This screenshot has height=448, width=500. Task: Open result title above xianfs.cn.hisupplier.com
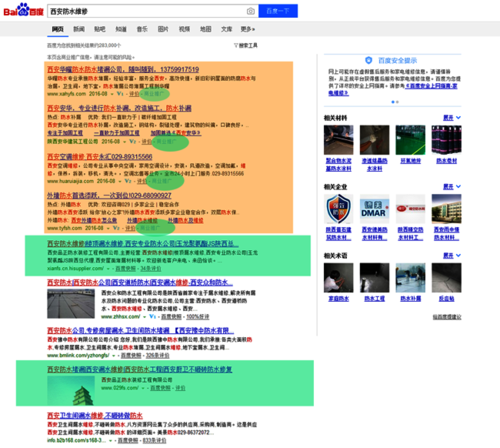(143, 244)
